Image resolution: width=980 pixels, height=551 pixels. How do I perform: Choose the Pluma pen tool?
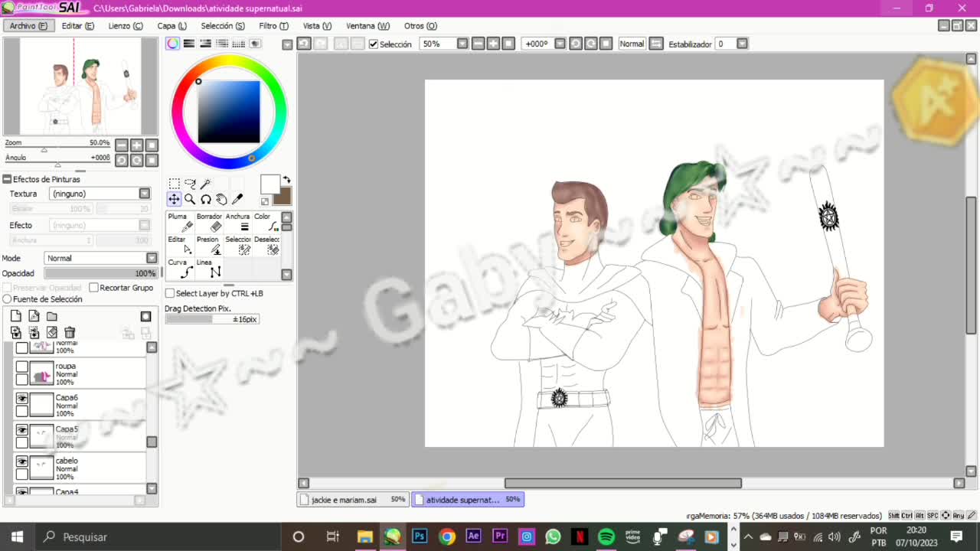pos(181,223)
